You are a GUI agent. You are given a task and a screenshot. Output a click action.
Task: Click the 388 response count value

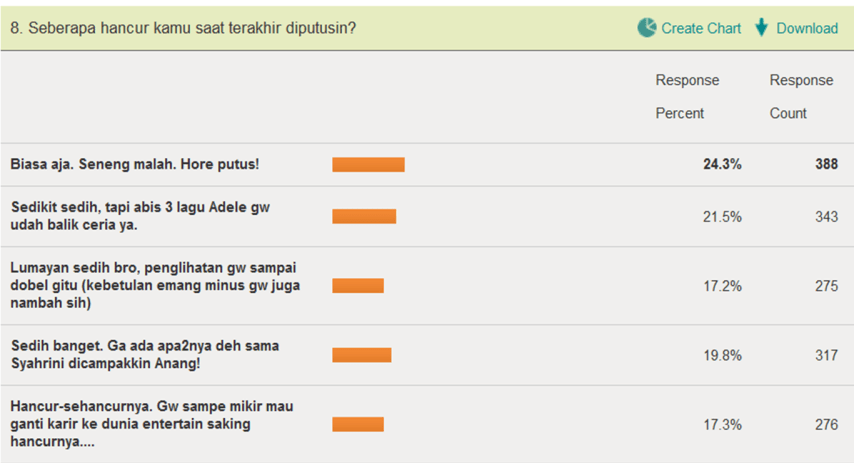pyautogui.click(x=826, y=165)
